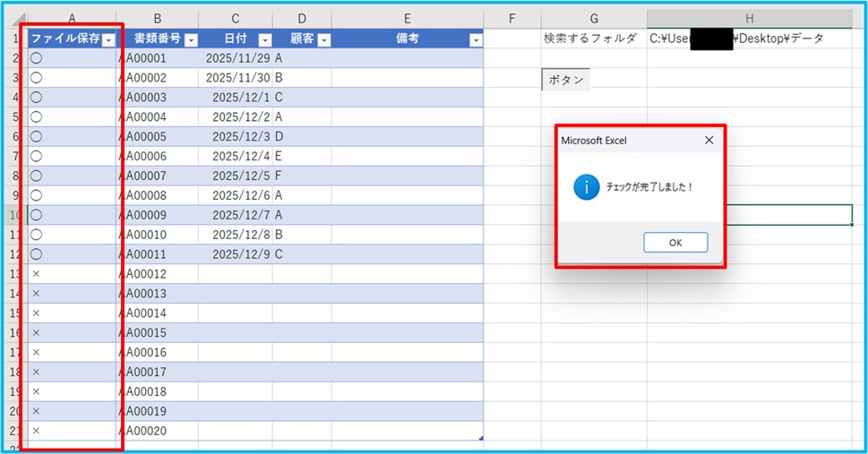This screenshot has height=454, width=868.
Task: Expand the 備考 column filter
Action: click(x=475, y=39)
